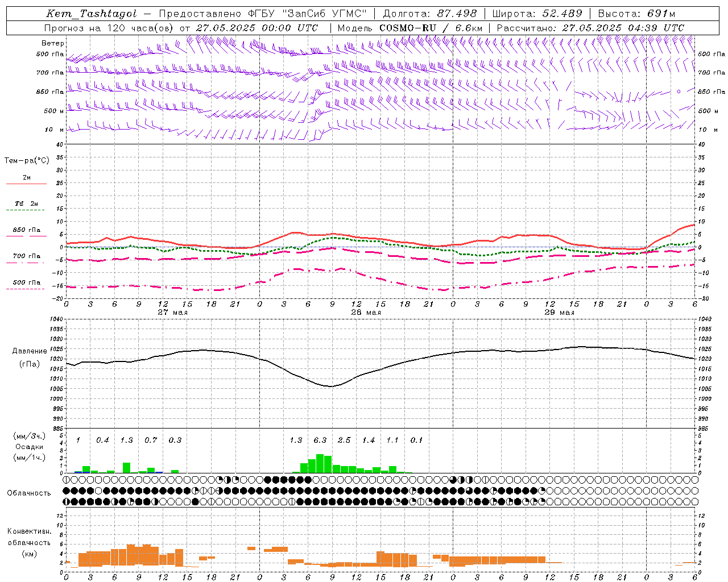The height and width of the screenshot is (582, 728).
Task: Click the Осадки panel label
Action: pos(29,447)
